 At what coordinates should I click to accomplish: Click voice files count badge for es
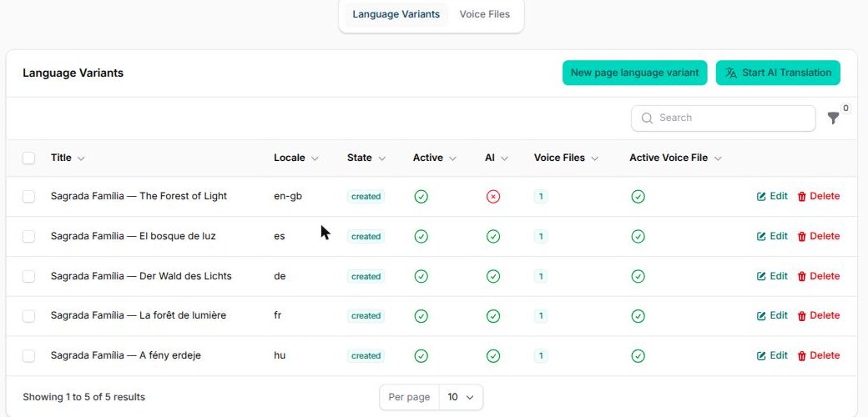[x=541, y=237]
